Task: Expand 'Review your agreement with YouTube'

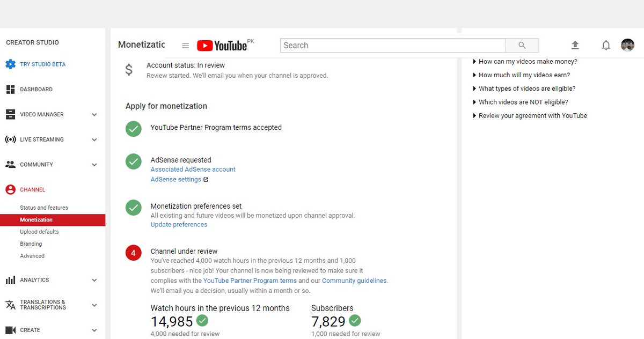Action: coord(530,115)
